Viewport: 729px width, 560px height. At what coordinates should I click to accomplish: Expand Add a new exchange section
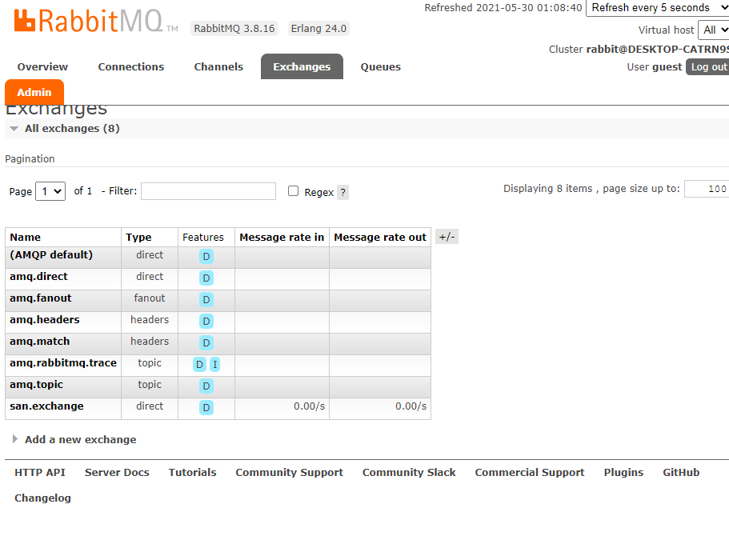(x=82, y=439)
